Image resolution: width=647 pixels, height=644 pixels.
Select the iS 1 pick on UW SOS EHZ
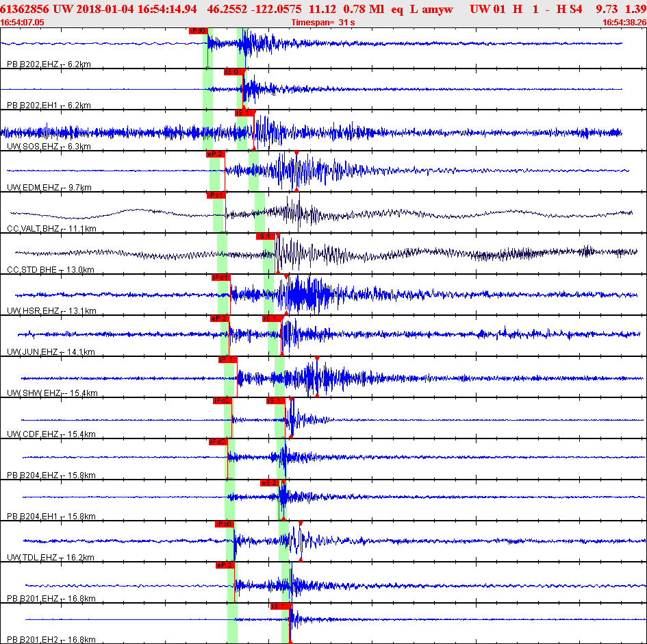(x=244, y=113)
